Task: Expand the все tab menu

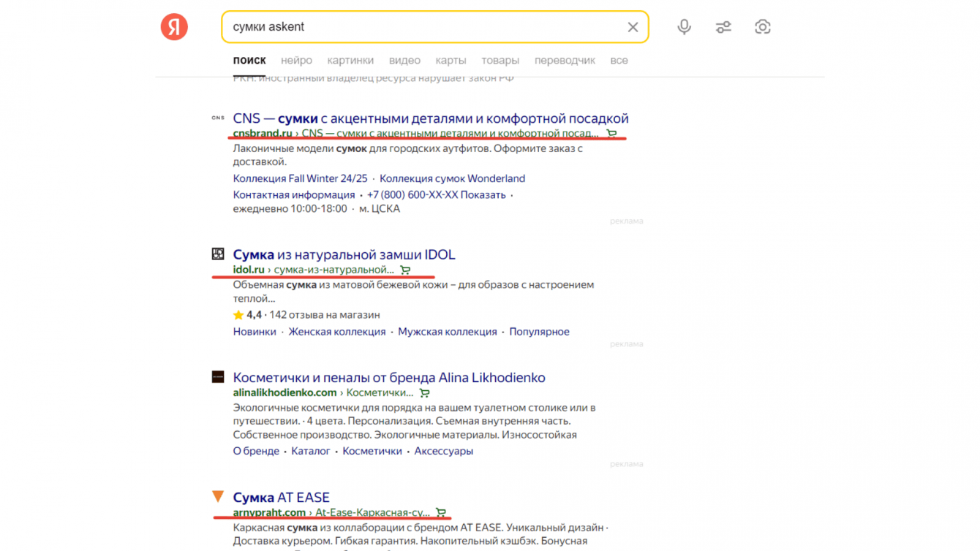Action: tap(619, 61)
